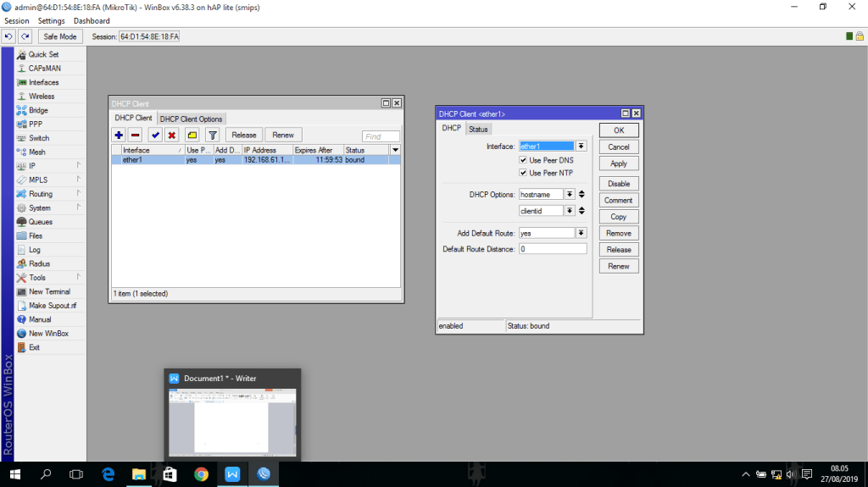868x487 pixels.
Task: Switch to the DHCP Client Options tab
Action: coord(192,119)
